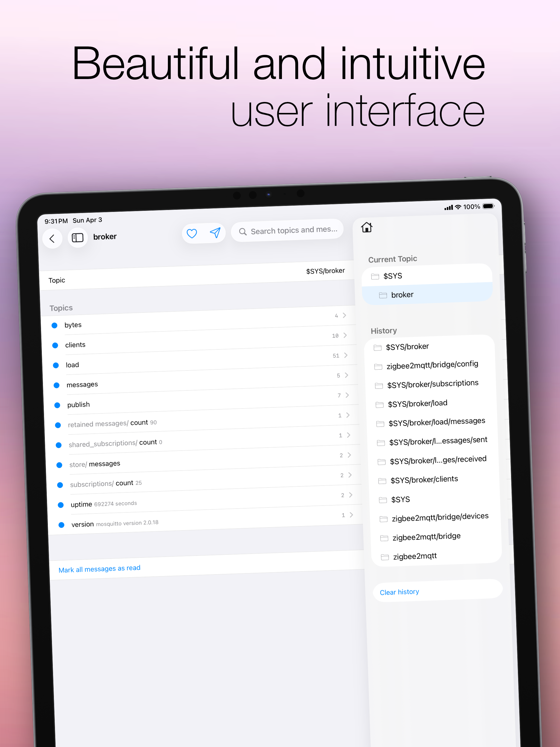Expand the version topic chevron
Viewport: 560px width, 747px height.
pos(351,515)
